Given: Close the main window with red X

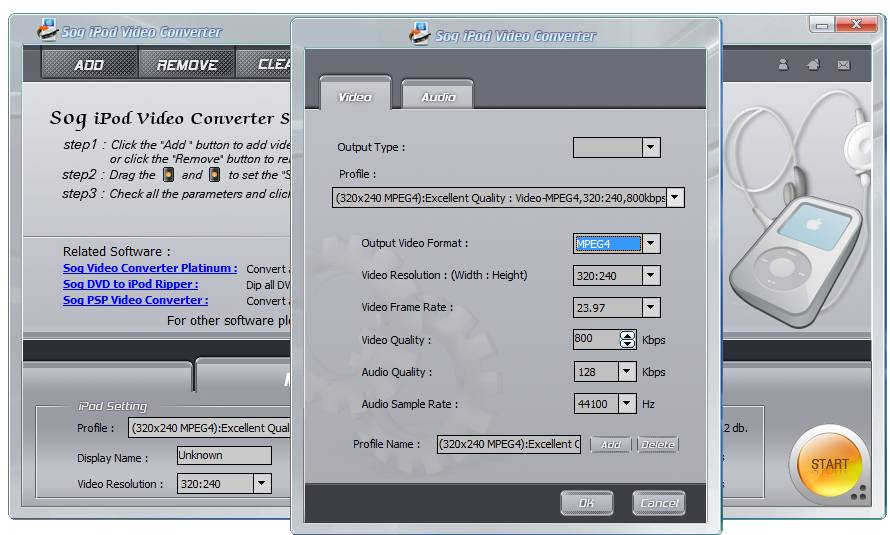Looking at the screenshot, I should click(857, 24).
